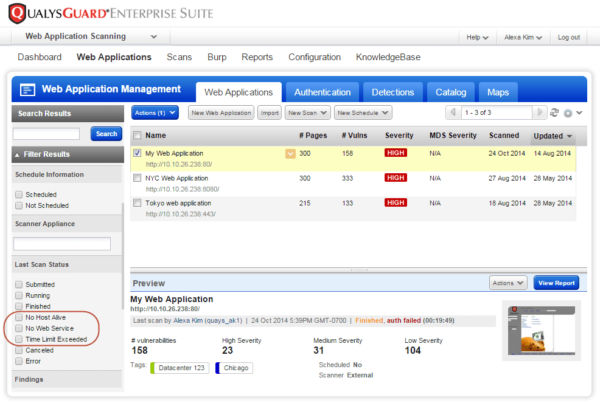This screenshot has width=600, height=403.
Task: Click the NYC Web Application name
Action: pos(177,178)
